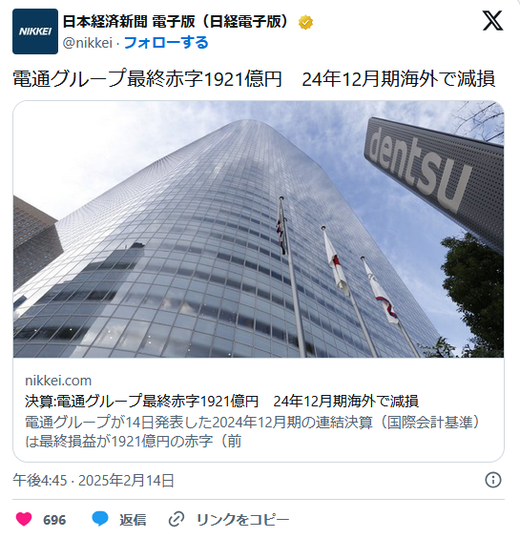The height and width of the screenshot is (538, 520).
Task: Open the X logo link
Action: (493, 21)
